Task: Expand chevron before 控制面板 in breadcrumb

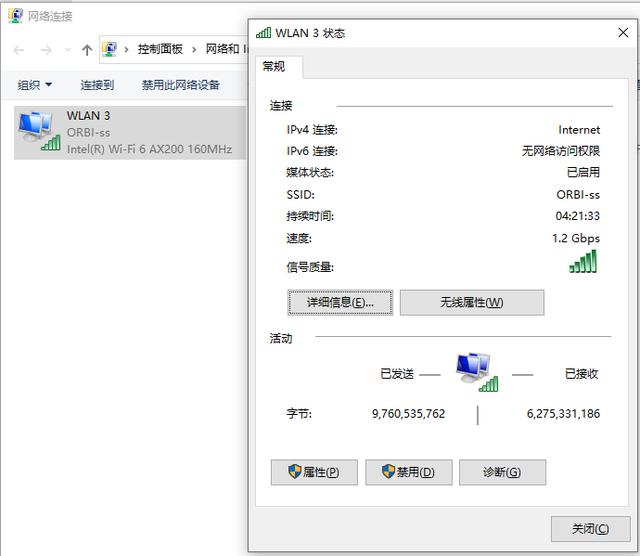Action: click(126, 50)
